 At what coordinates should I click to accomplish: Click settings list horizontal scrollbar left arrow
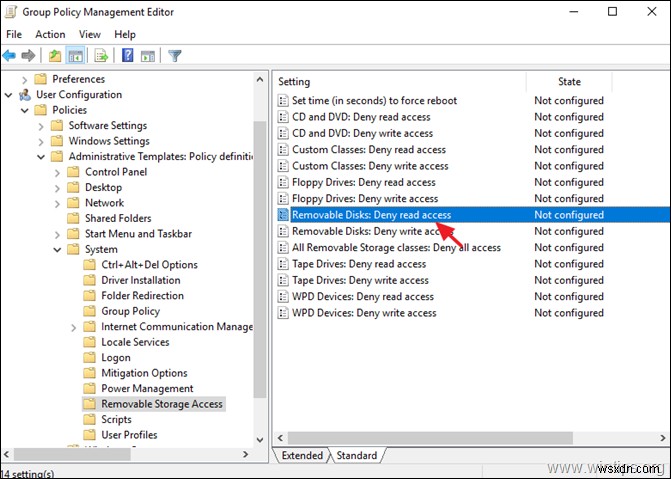(280, 438)
